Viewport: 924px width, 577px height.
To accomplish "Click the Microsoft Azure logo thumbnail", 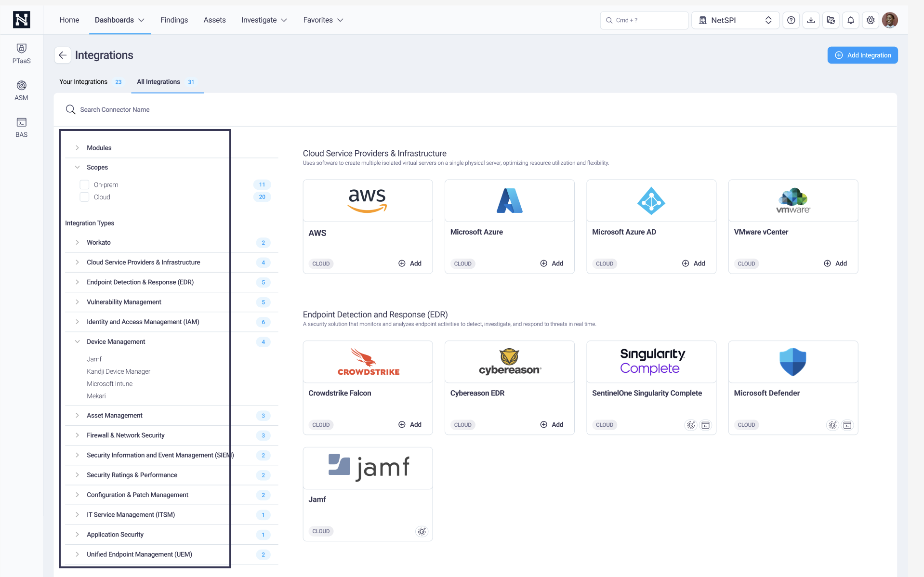I will pos(509,201).
